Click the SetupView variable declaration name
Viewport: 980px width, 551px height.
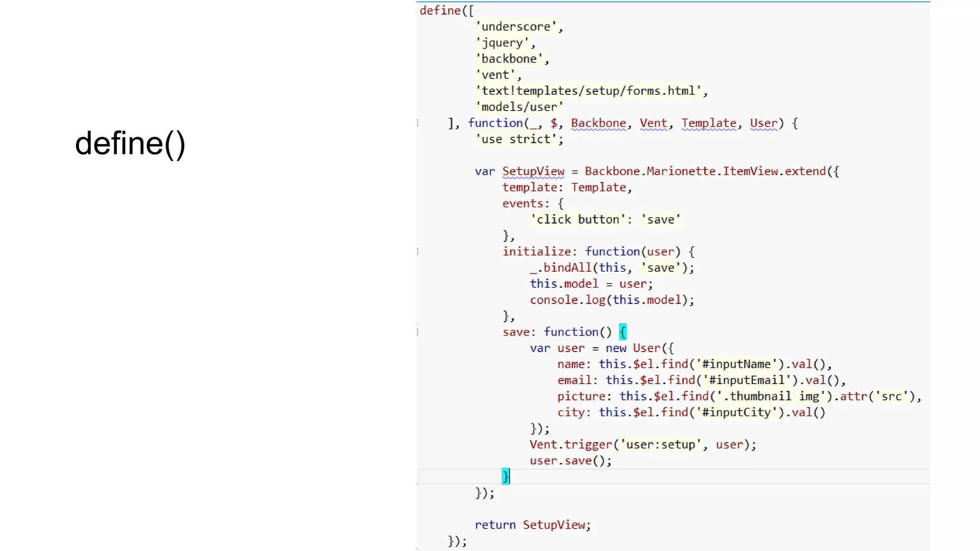pyautogui.click(x=533, y=171)
